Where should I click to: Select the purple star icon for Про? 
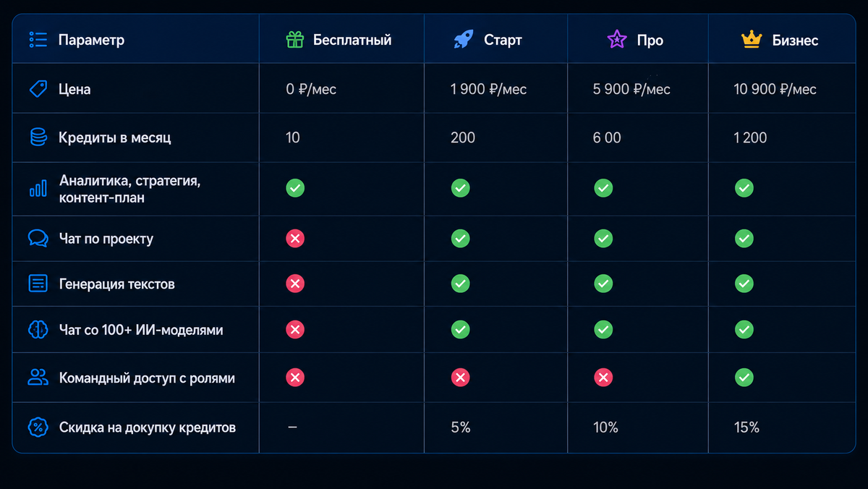click(617, 40)
